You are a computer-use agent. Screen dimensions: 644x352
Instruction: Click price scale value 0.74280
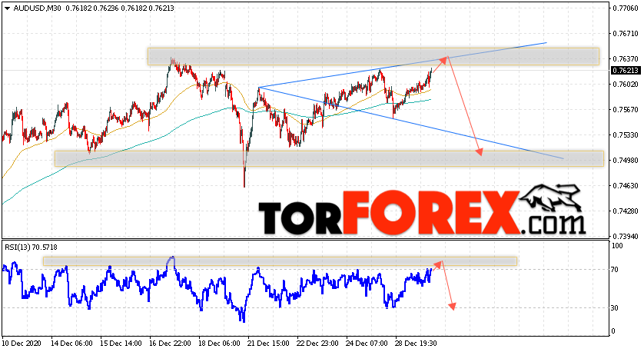click(x=626, y=211)
